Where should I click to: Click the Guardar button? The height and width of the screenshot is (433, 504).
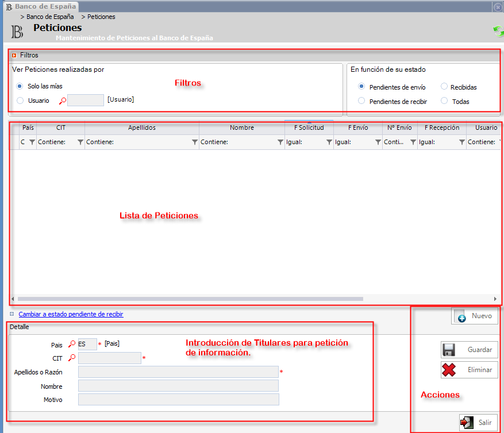(x=470, y=350)
